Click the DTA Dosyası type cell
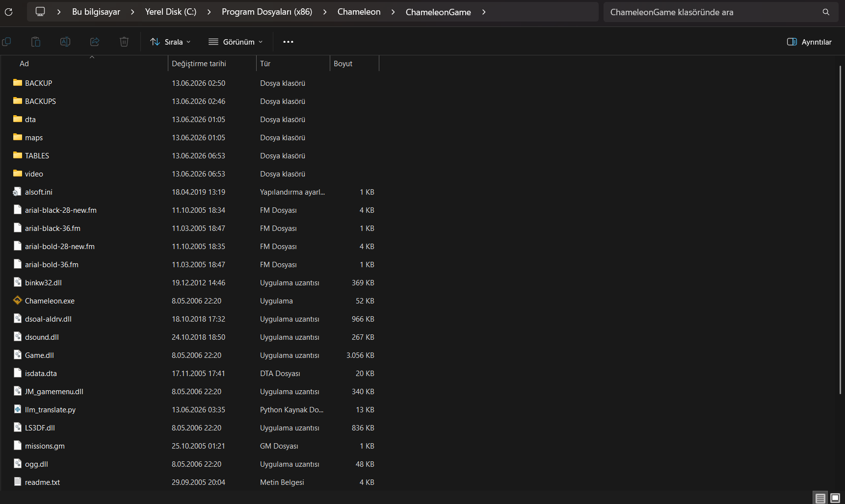Image resolution: width=845 pixels, height=504 pixels. (280, 373)
